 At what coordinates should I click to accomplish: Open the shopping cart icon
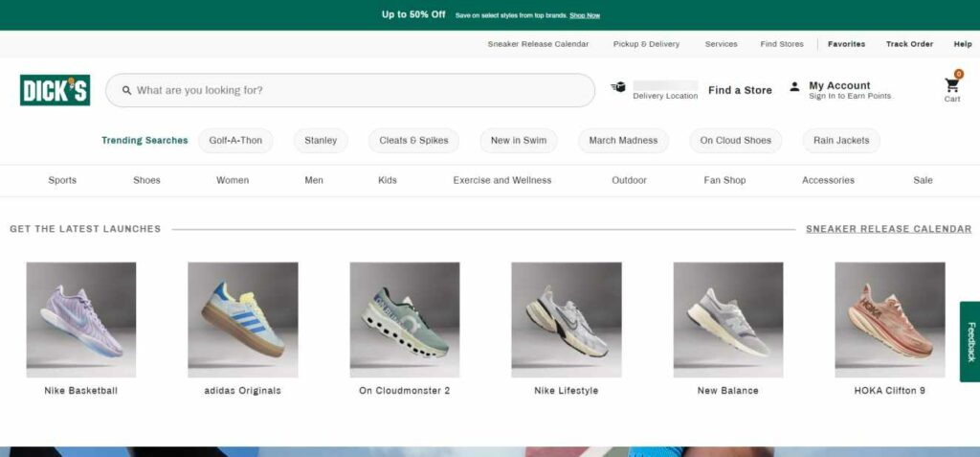click(952, 86)
